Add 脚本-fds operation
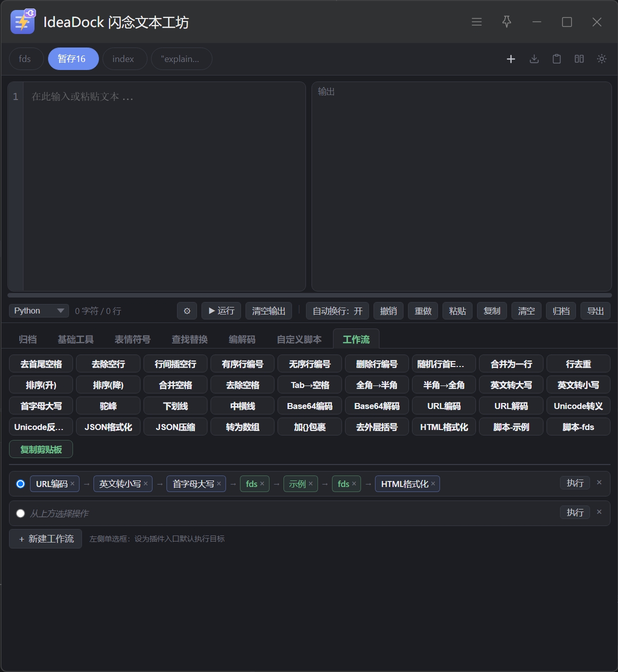 (x=578, y=427)
